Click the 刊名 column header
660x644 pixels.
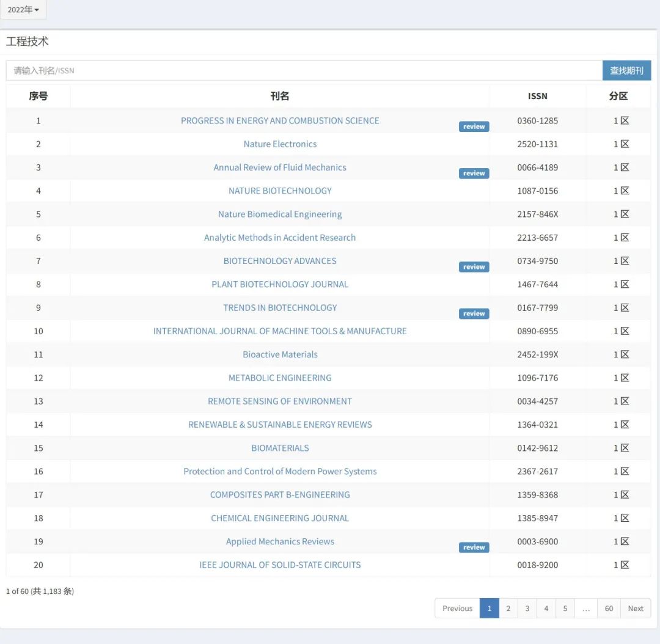click(280, 96)
